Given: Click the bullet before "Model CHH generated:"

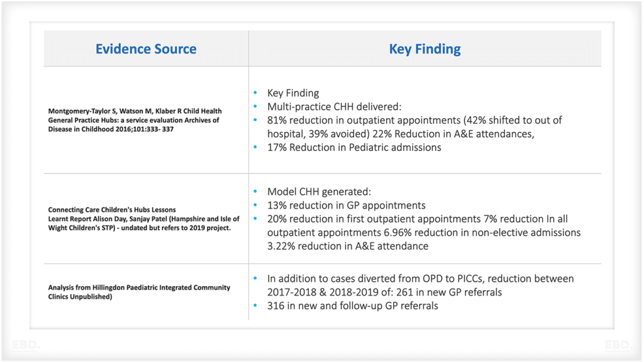Looking at the screenshot, I should 255,192.
